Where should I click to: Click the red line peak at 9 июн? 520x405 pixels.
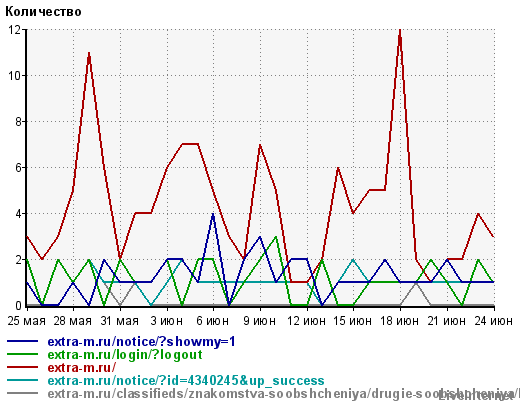pyautogui.click(x=260, y=145)
